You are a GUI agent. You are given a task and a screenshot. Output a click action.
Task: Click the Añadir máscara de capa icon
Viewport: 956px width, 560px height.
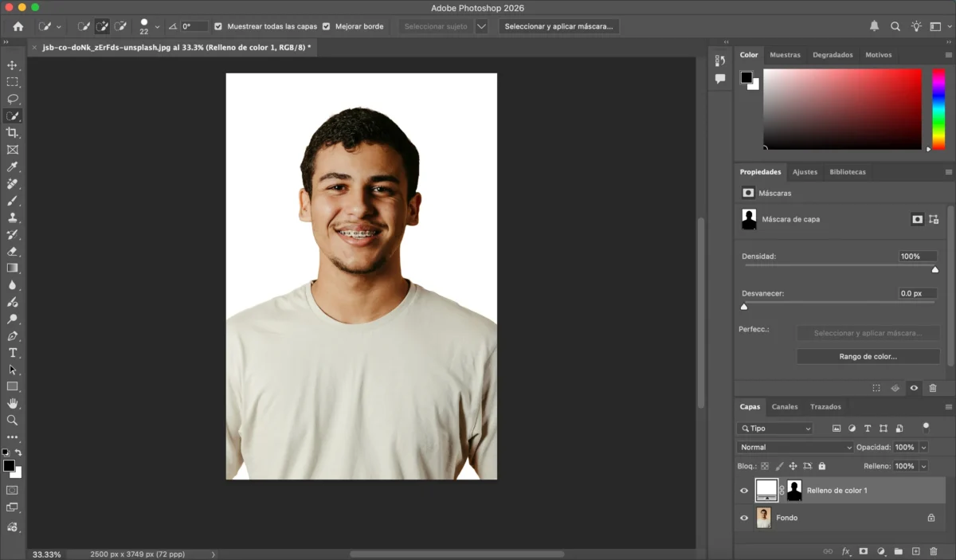[864, 550]
